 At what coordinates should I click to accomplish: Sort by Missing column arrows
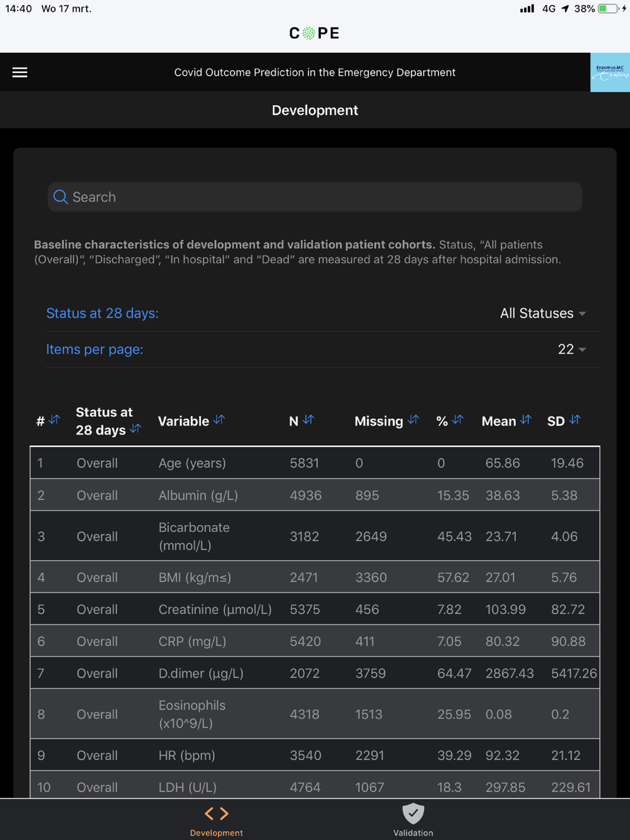point(413,419)
